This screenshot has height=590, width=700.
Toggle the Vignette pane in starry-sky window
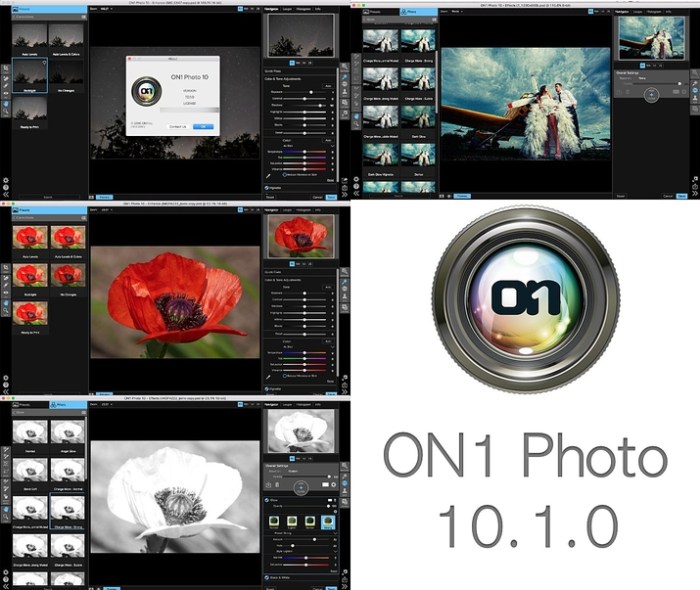267,188
